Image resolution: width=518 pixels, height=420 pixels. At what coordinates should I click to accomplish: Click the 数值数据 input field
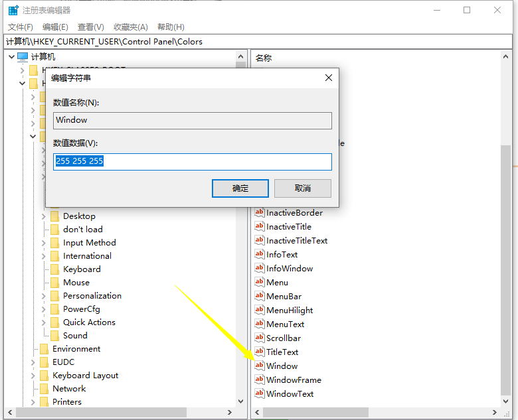click(x=193, y=162)
